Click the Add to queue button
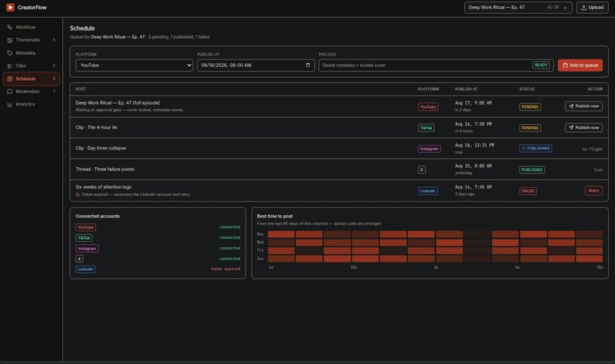 pyautogui.click(x=580, y=65)
